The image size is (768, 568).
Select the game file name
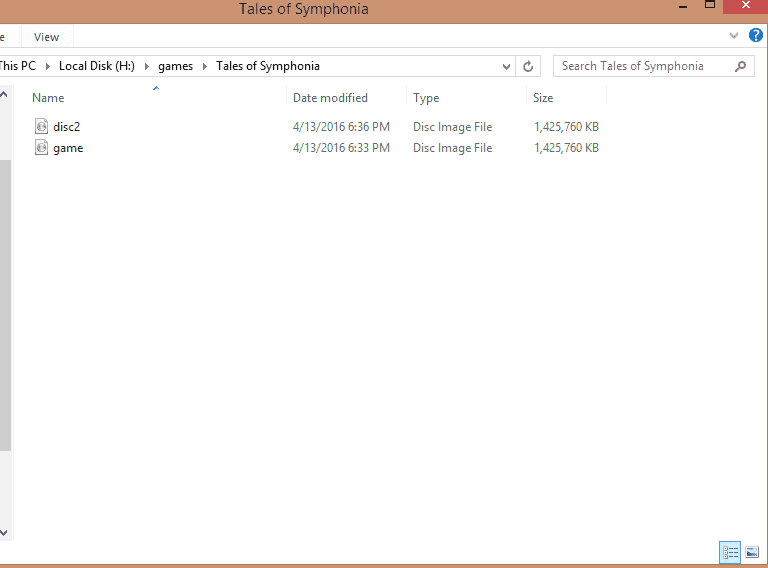click(68, 148)
